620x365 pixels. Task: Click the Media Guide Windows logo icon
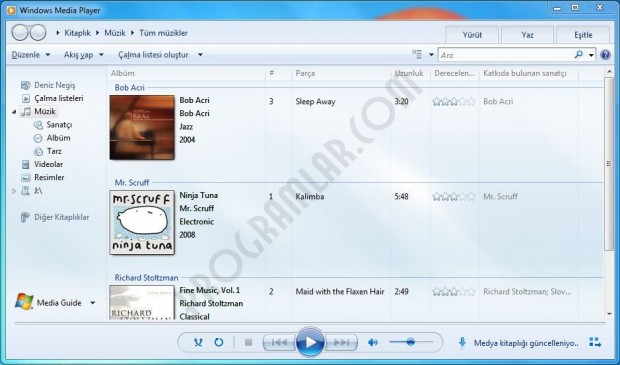tap(24, 302)
